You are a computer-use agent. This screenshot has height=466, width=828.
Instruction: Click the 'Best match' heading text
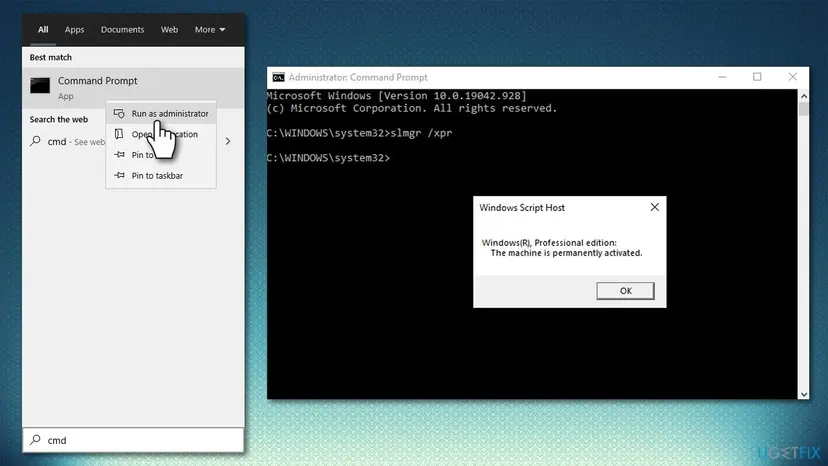pos(51,57)
